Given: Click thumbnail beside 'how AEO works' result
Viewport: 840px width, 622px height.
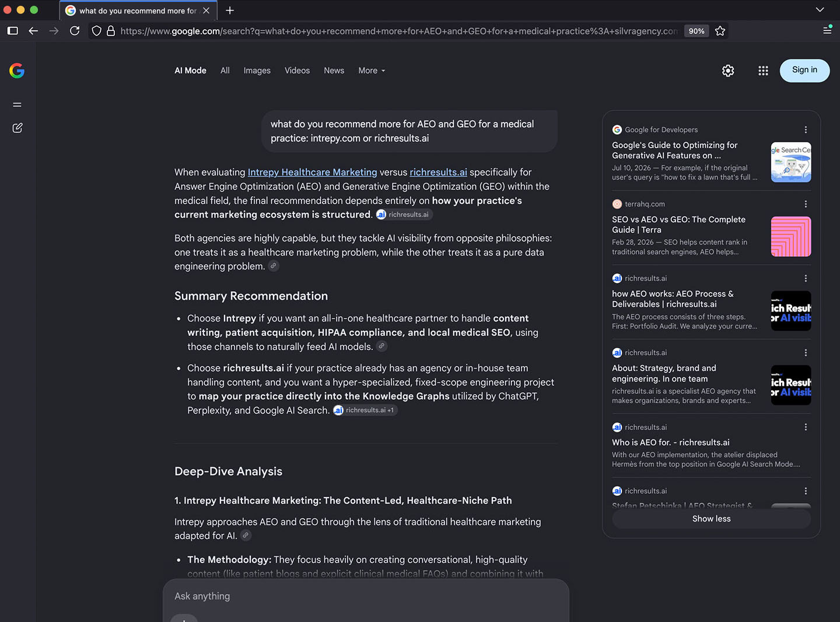Looking at the screenshot, I should tap(791, 311).
